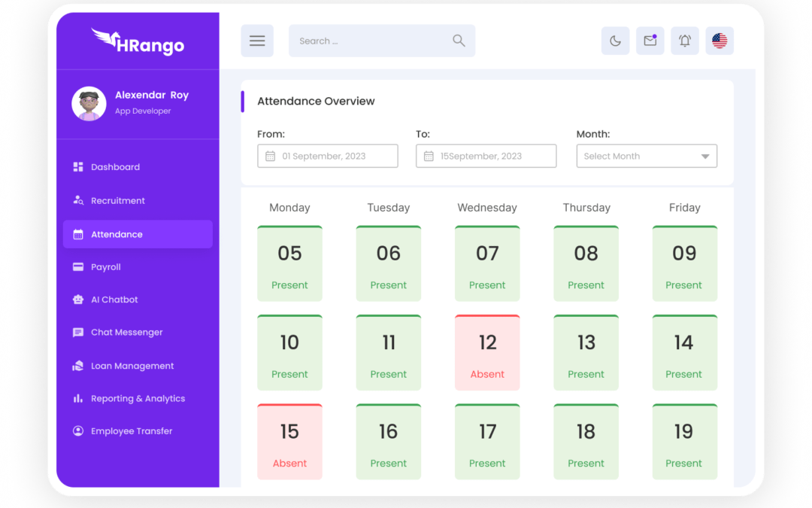Open Dashboard from the sidebar
The height and width of the screenshot is (508, 812).
115,167
